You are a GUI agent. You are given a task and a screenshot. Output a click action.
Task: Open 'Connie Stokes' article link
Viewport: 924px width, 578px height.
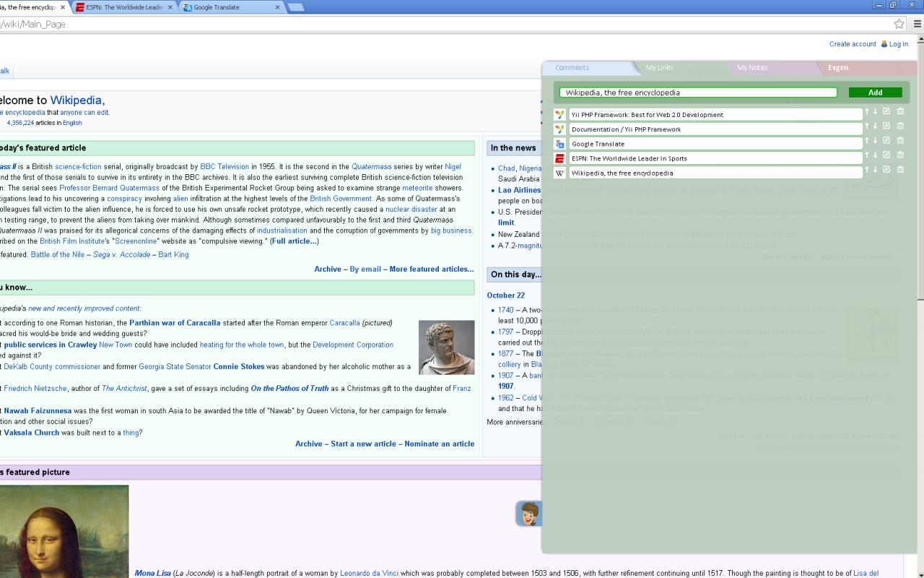coord(239,366)
